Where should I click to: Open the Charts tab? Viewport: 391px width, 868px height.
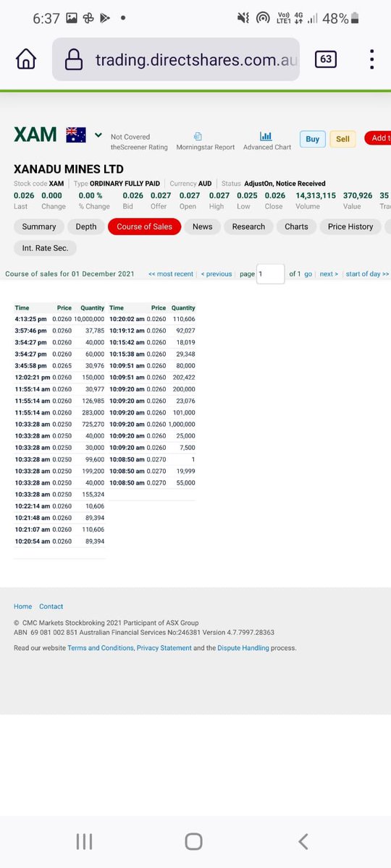(x=296, y=226)
